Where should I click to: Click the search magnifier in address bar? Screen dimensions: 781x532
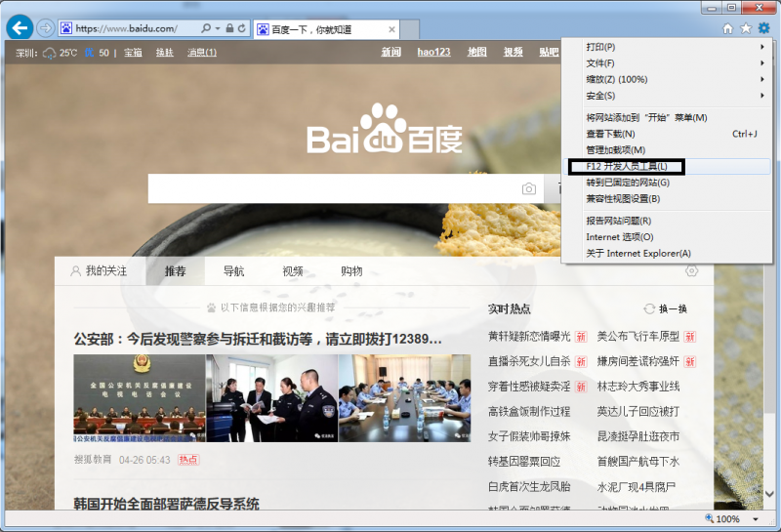tap(206, 28)
